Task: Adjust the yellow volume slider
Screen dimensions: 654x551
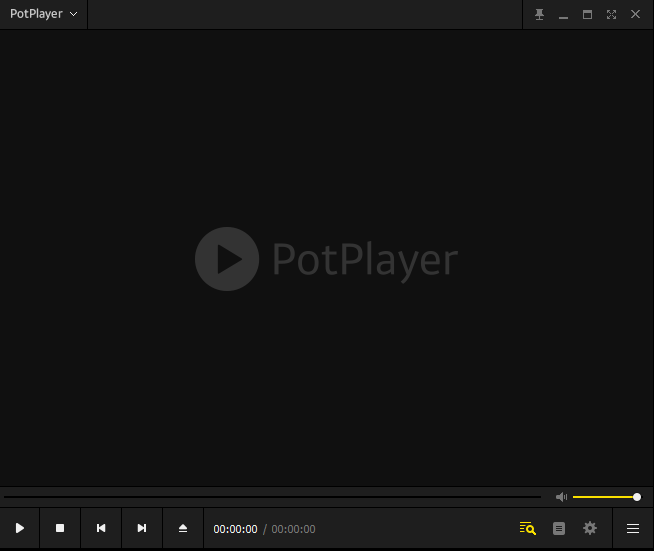Action: click(x=606, y=497)
